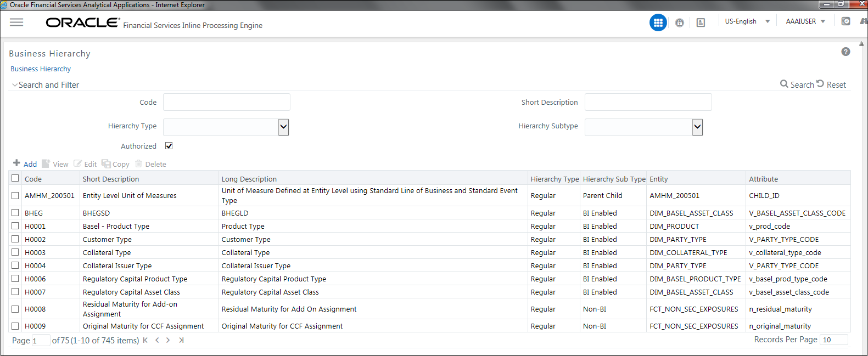Check the H0003 row checkbox
The image size is (868, 356).
point(15,252)
